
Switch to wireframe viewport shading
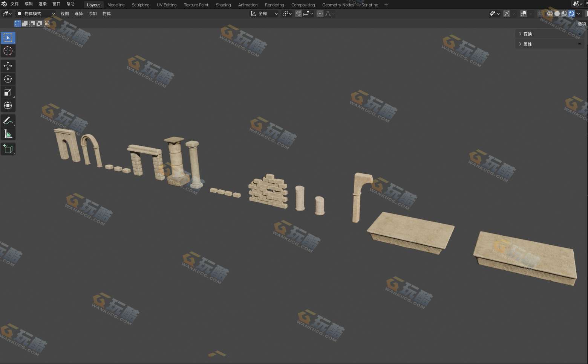tap(550, 14)
